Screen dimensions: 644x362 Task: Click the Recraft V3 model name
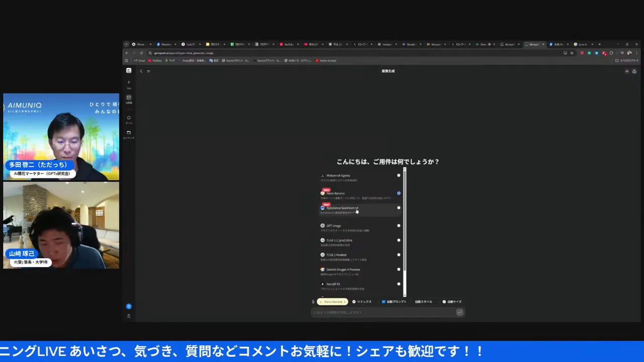pyautogui.click(x=333, y=284)
